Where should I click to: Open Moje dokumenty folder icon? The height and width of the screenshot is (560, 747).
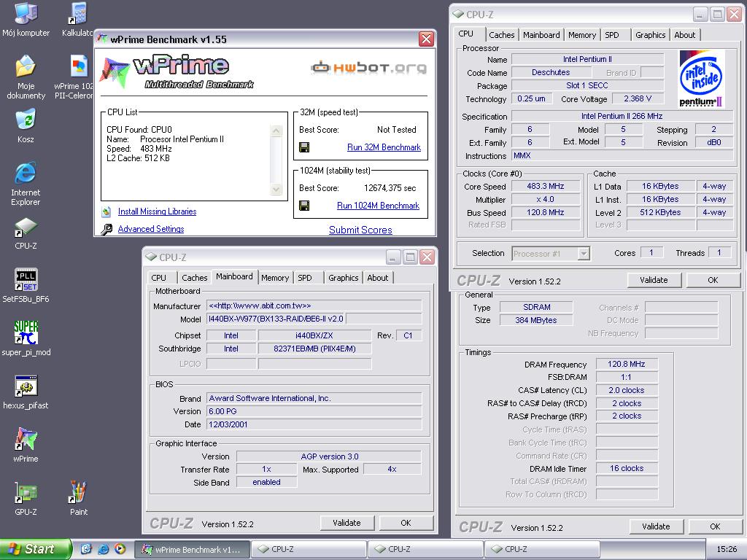(x=26, y=77)
